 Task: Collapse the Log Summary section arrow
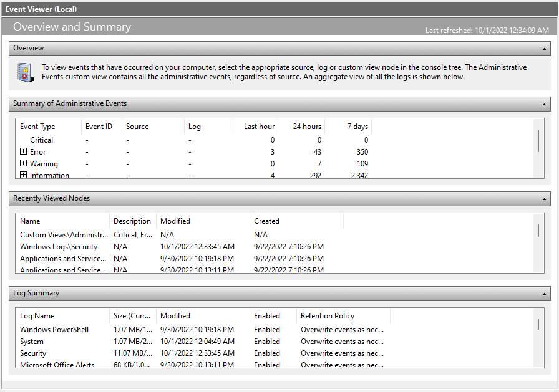(544, 294)
